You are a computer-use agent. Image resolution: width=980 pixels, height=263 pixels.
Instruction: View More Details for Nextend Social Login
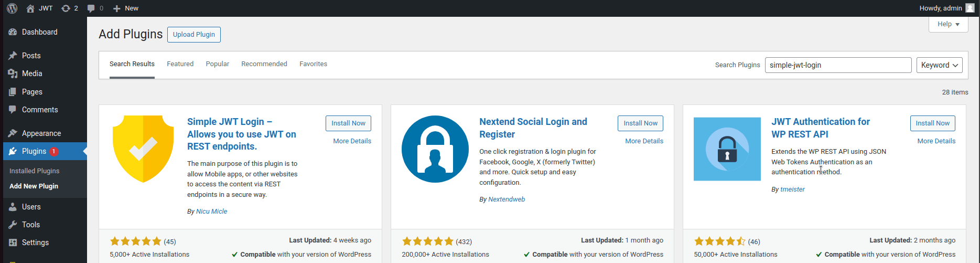(644, 141)
